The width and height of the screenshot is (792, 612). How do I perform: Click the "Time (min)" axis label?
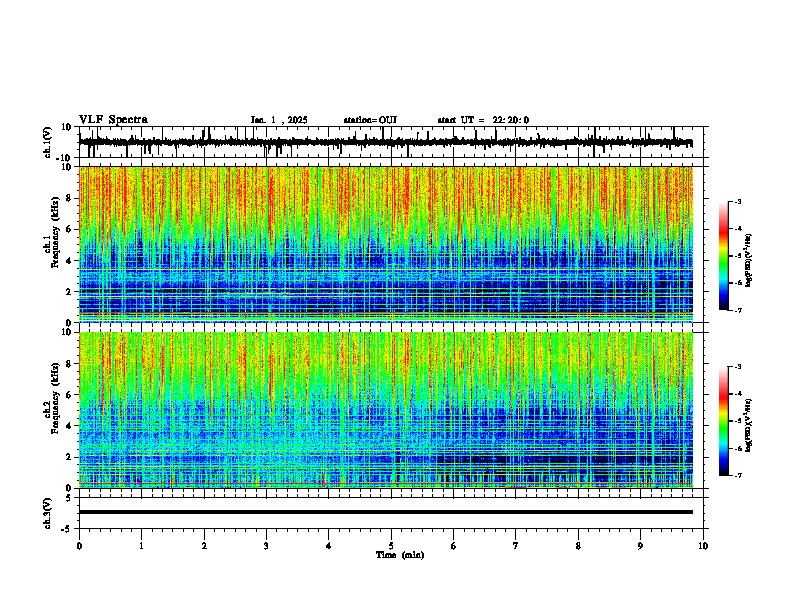click(x=400, y=555)
